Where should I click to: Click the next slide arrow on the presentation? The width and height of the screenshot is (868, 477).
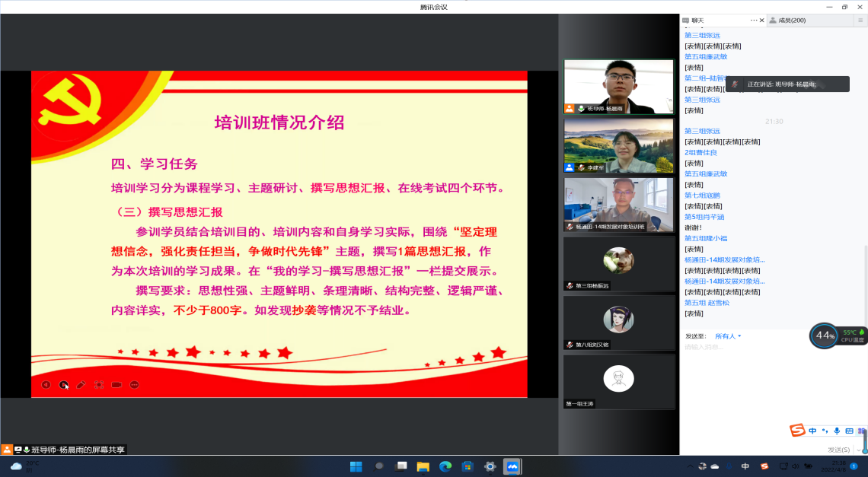64,385
